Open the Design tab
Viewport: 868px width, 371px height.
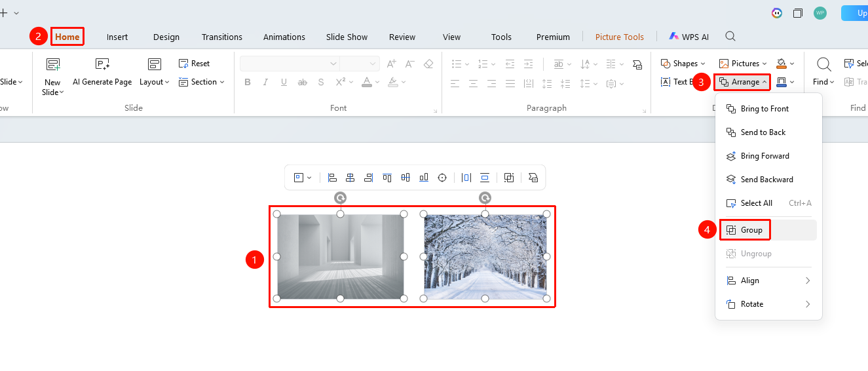pos(166,37)
